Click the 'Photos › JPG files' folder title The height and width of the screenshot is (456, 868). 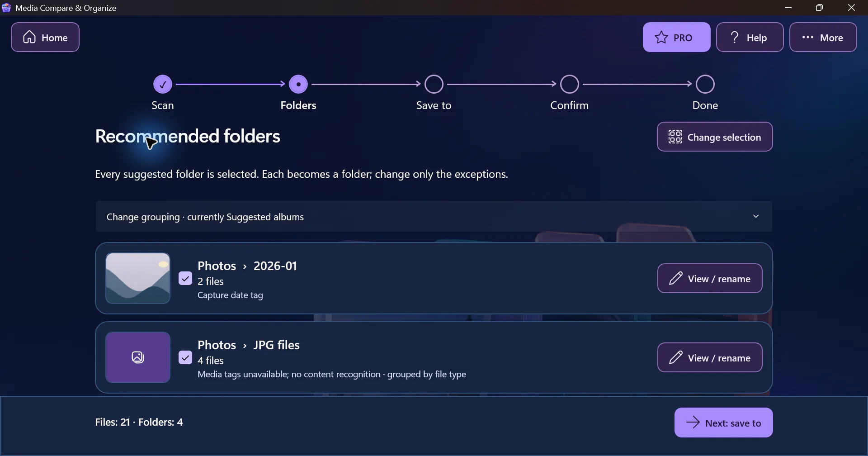(x=249, y=345)
